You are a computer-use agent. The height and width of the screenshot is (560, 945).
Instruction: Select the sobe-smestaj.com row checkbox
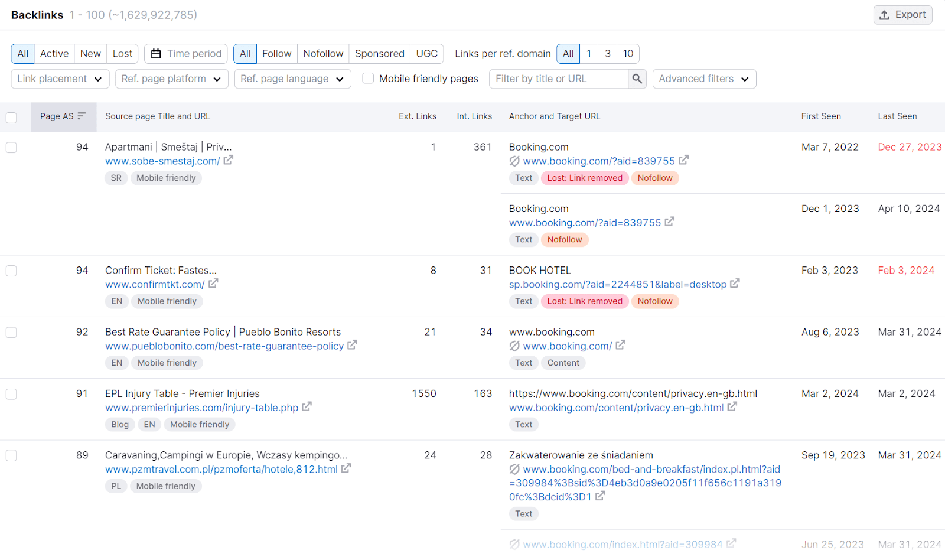point(11,147)
